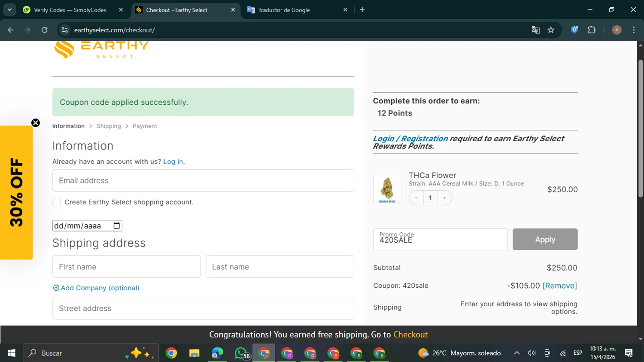Close the Traductor de Google tab
This screenshot has width=644, height=362.
(x=345, y=10)
